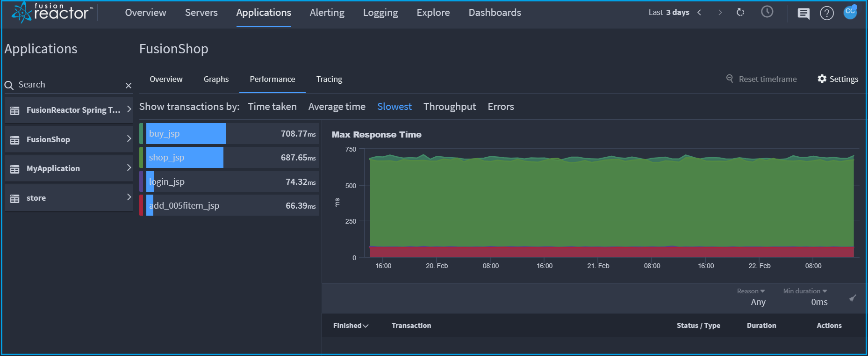Click the Reset timeframe link

[x=768, y=79]
